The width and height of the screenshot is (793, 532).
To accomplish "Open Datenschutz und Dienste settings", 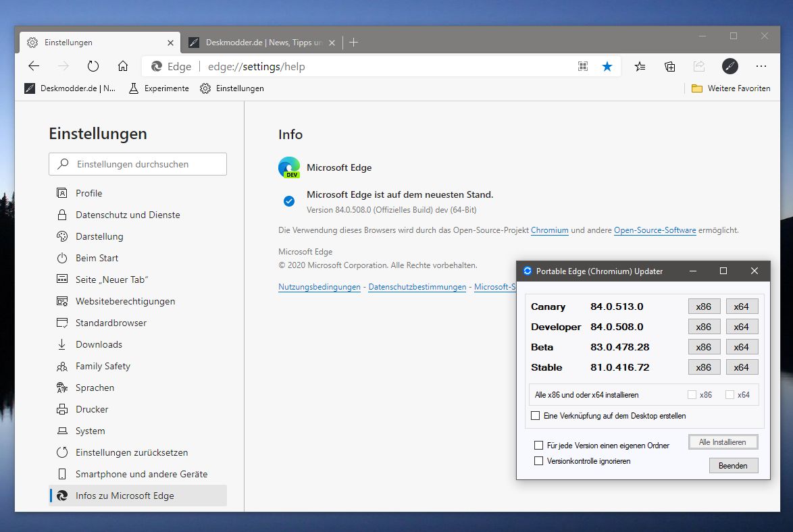I will click(x=138, y=215).
